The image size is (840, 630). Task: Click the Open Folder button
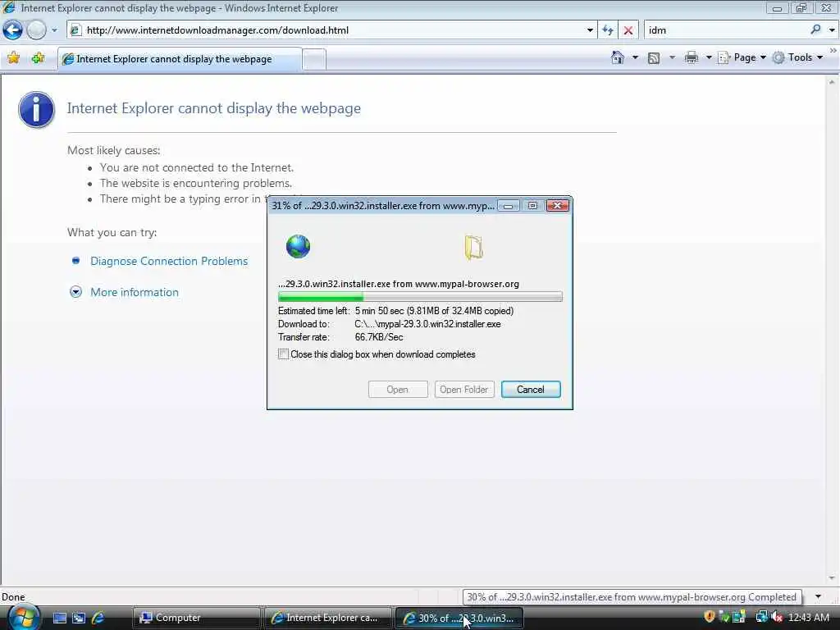point(464,390)
